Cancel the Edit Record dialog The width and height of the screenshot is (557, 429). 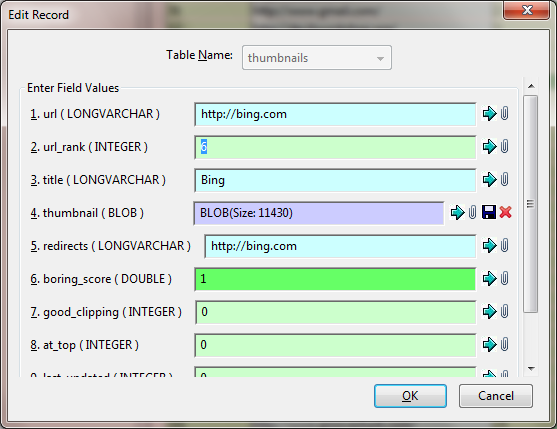coord(496,396)
